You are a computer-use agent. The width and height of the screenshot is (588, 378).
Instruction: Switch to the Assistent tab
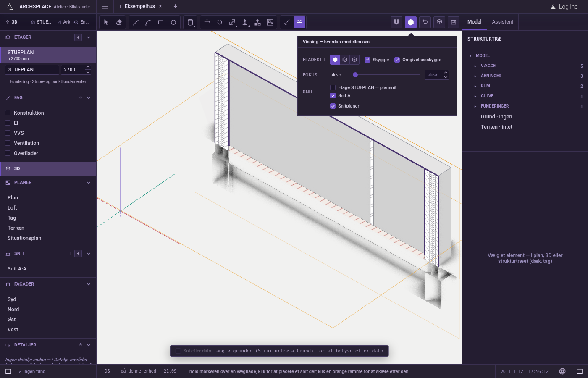tap(503, 22)
